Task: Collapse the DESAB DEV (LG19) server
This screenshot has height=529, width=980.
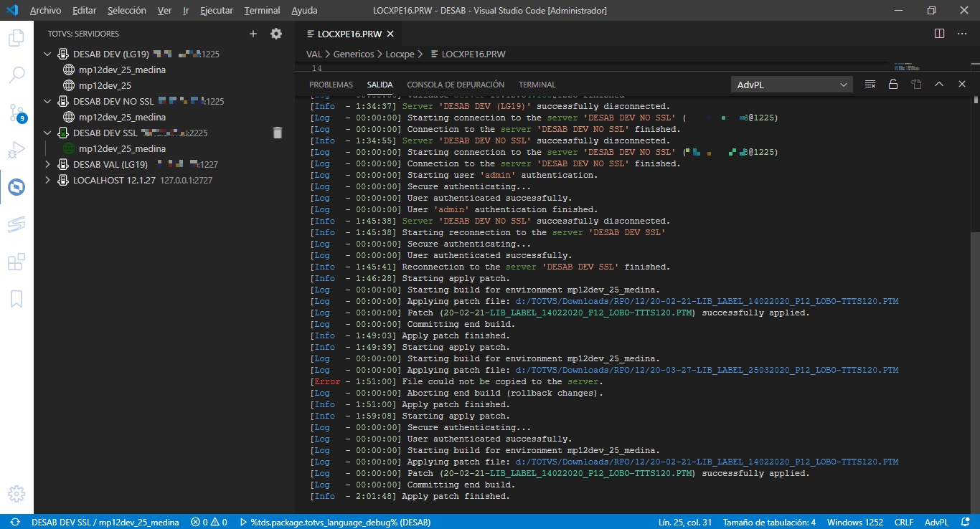Action: tap(47, 54)
